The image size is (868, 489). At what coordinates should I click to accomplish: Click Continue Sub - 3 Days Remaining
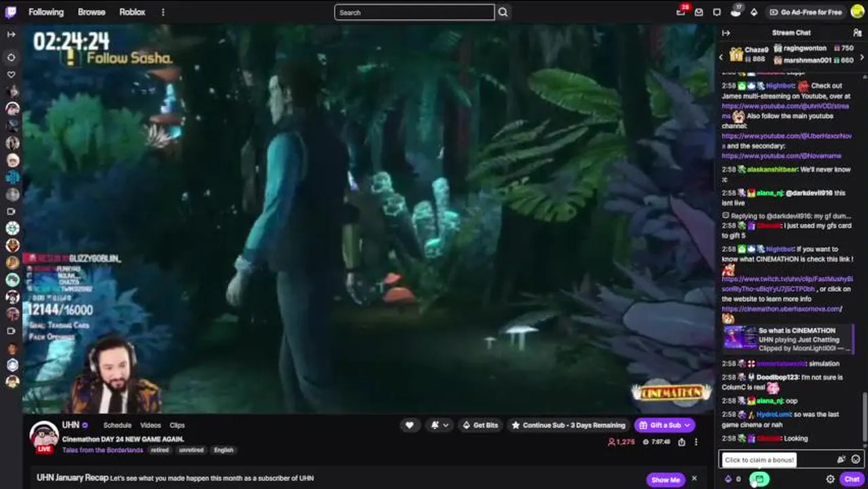coord(568,425)
